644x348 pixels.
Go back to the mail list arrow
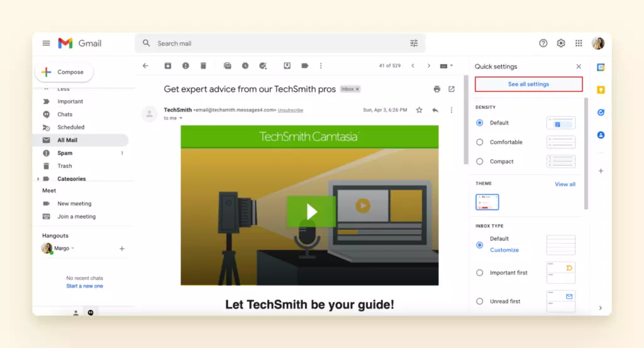pyautogui.click(x=145, y=65)
